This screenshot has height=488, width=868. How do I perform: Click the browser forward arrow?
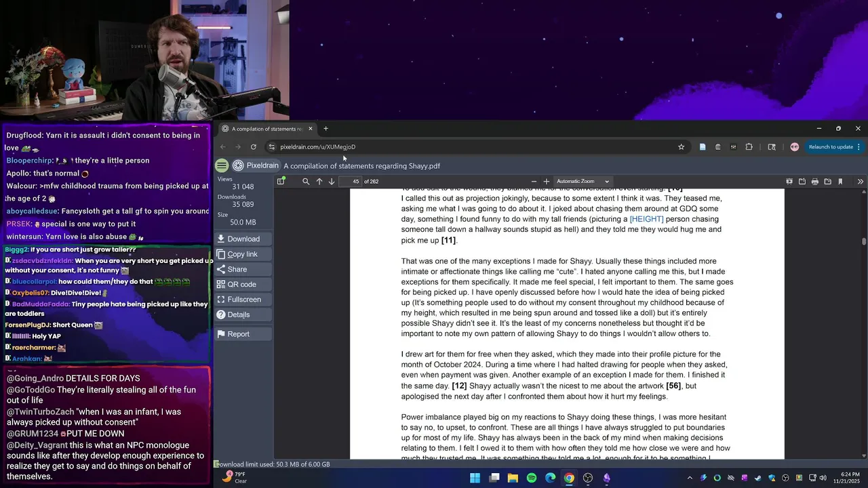238,146
